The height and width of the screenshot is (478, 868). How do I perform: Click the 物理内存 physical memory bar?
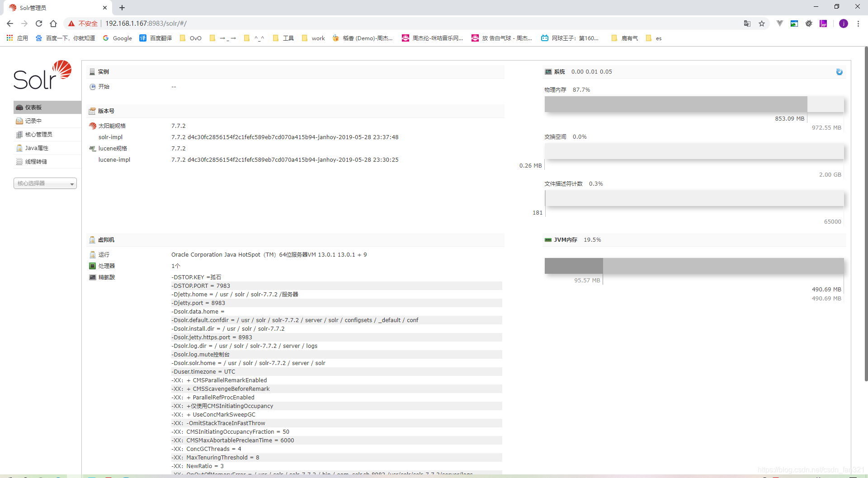coord(694,104)
